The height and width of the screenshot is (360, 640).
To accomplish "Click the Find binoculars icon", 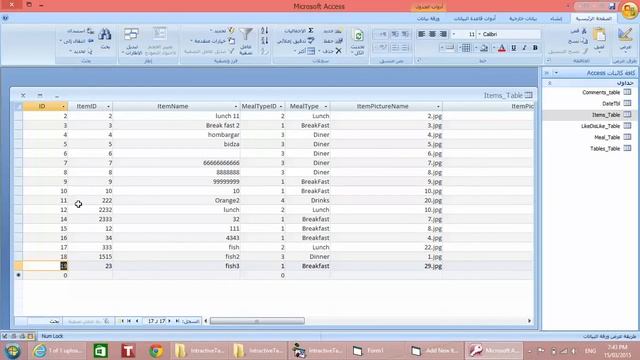I will click(105, 34).
